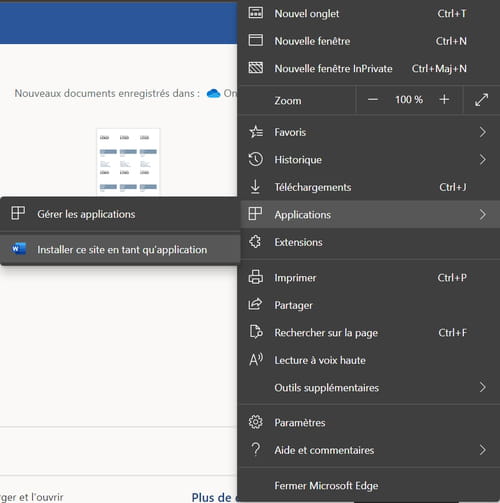Click the Nouvel onglet tab icon
The height and width of the screenshot is (503, 500).
tap(256, 13)
